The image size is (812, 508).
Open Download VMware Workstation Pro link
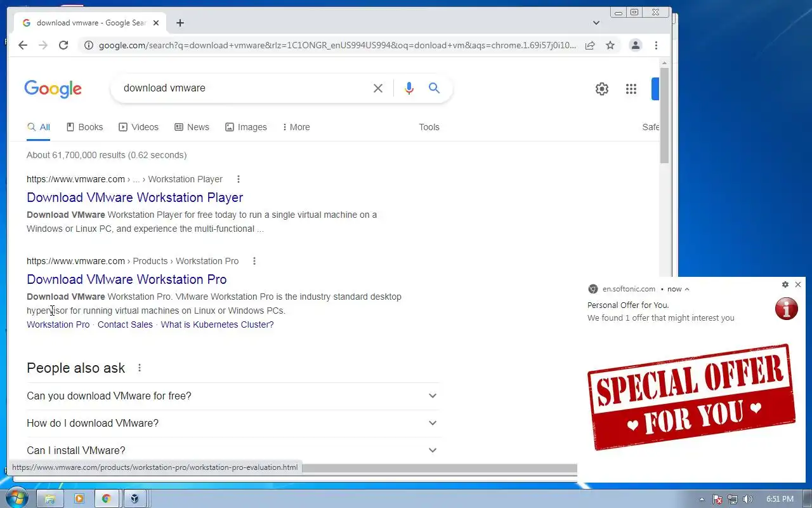coord(127,279)
